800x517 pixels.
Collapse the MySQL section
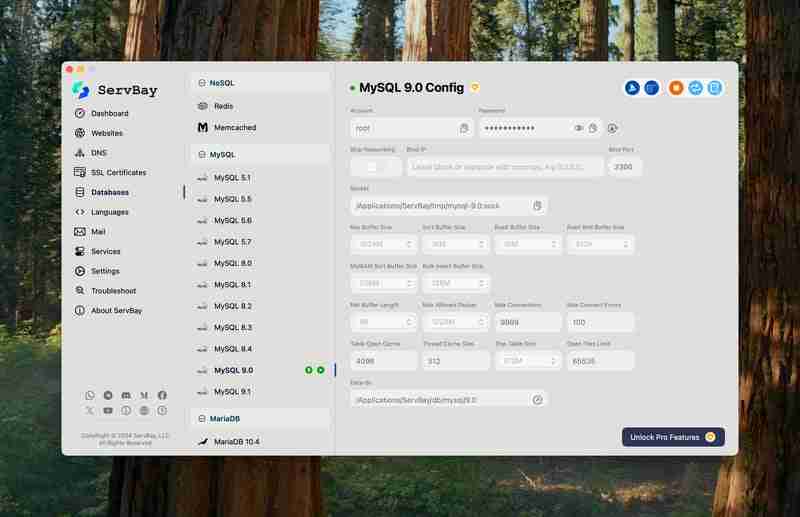pos(260,155)
